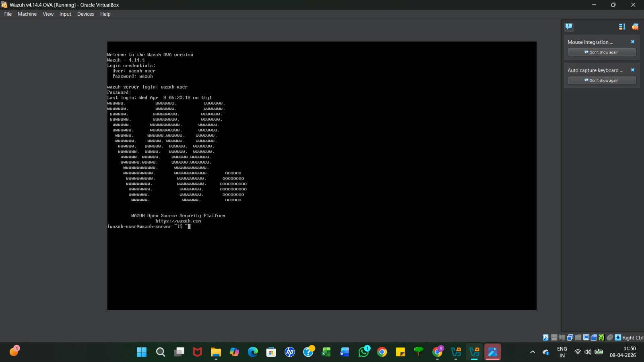Click the grey audio status bar icon
This screenshot has height=362, width=644.
tap(562, 337)
